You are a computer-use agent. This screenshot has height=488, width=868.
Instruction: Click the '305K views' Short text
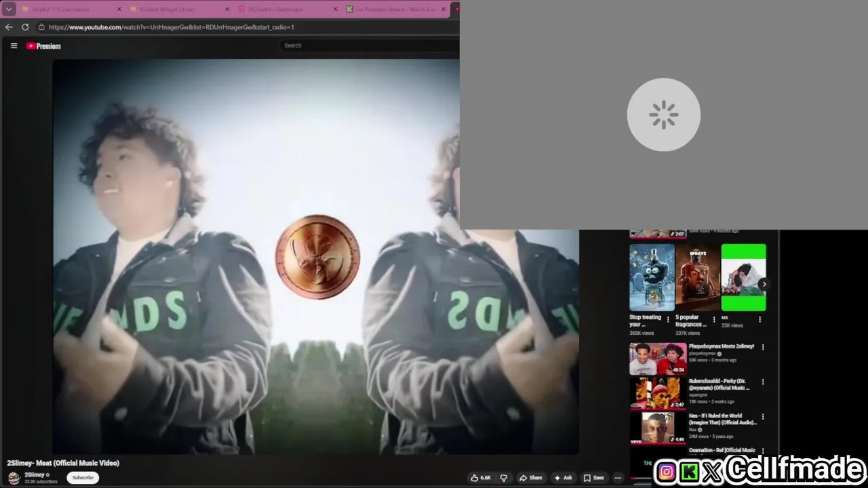point(642,333)
